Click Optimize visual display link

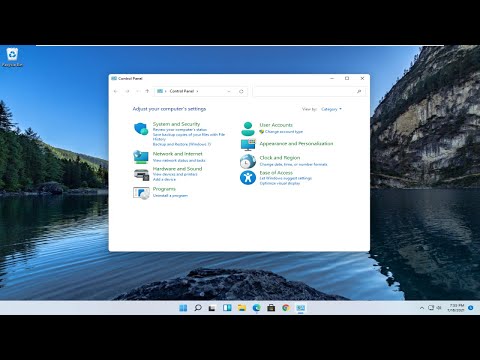(280, 183)
